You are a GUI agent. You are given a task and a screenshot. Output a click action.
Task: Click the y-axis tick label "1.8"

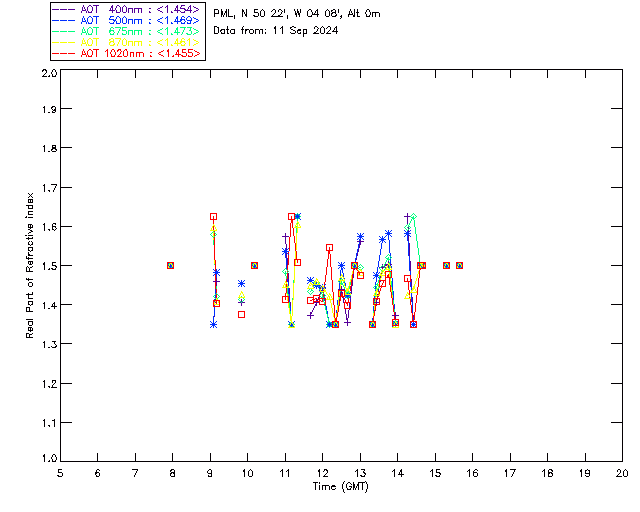pyautogui.click(x=49, y=148)
